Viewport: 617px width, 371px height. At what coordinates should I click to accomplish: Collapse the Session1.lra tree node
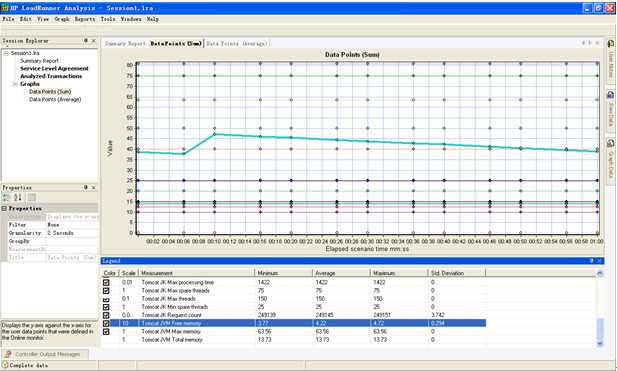[x=6, y=53]
